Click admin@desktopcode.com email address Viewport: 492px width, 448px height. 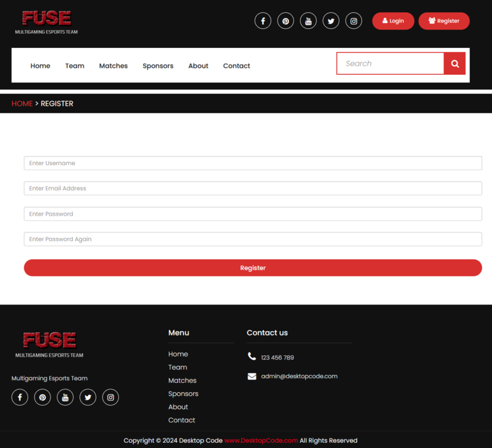pyautogui.click(x=299, y=376)
